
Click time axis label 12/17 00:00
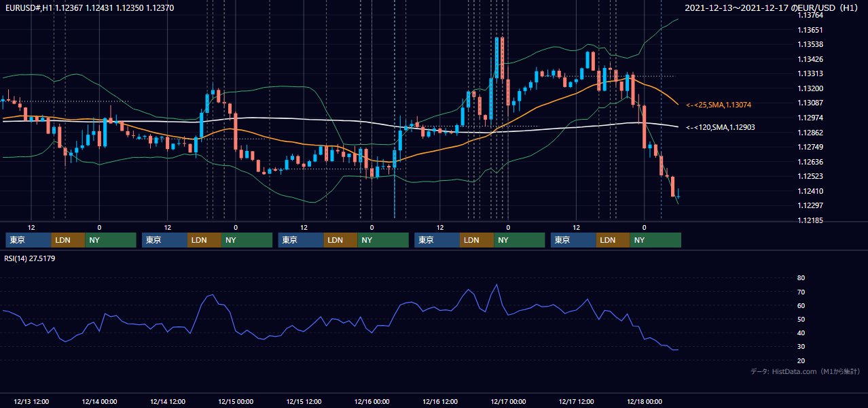509,401
